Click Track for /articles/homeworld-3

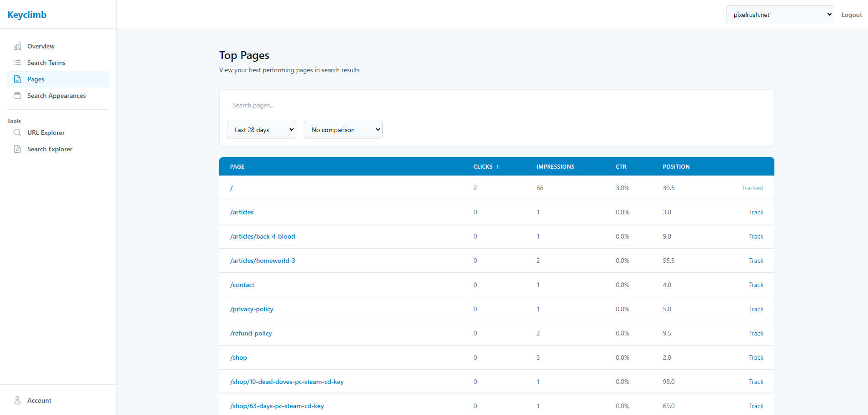click(756, 261)
